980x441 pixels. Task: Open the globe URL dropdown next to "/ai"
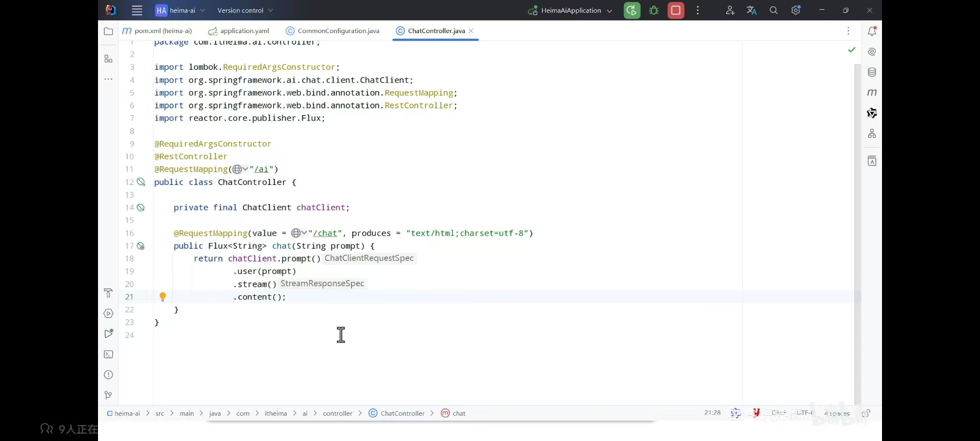[240, 169]
